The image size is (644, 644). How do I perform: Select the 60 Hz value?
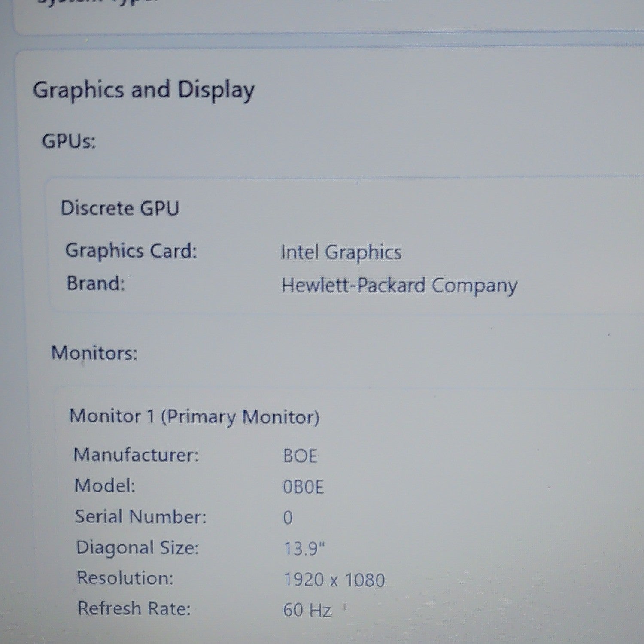point(307,610)
